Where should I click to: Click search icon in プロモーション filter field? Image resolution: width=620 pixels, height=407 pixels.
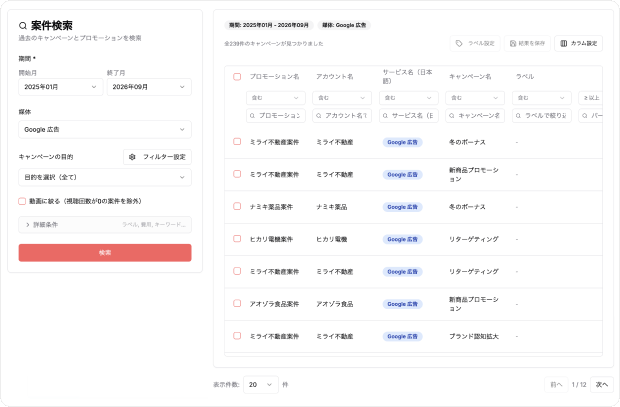point(252,116)
